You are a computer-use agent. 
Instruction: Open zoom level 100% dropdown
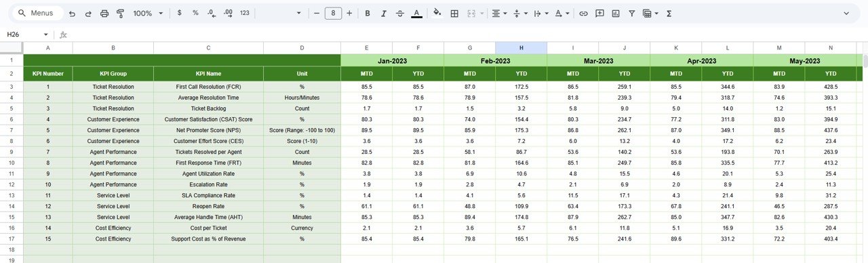pyautogui.click(x=148, y=13)
